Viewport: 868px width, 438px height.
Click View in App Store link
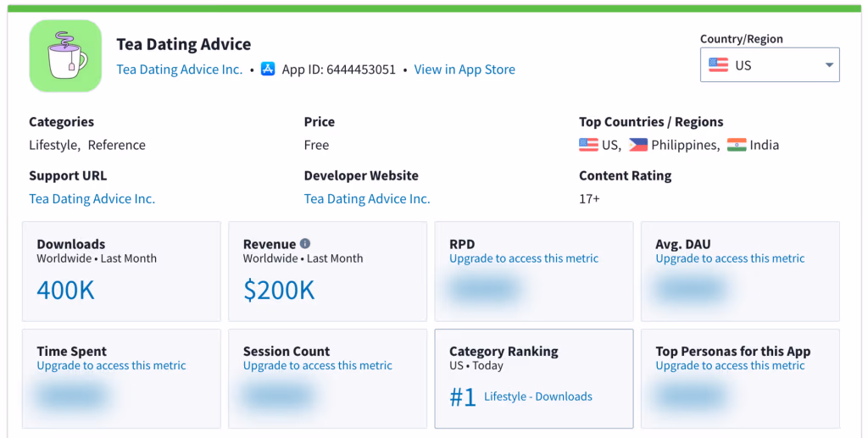click(465, 69)
